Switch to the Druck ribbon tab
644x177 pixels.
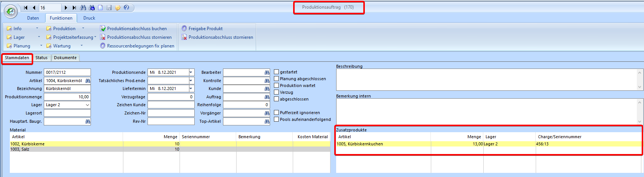pos(89,18)
